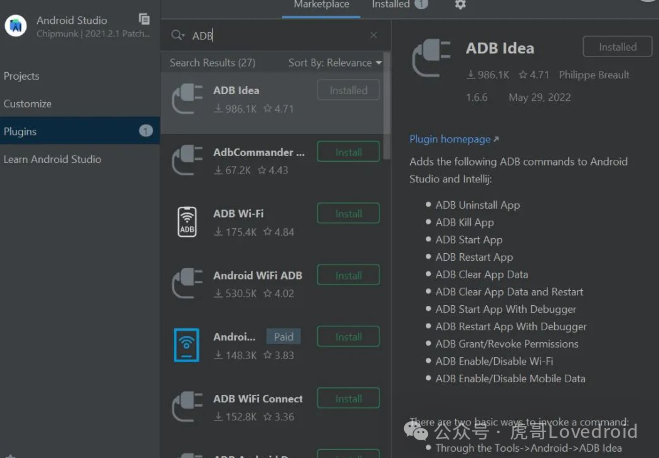Select Android WiFi ADB result title

pyautogui.click(x=258, y=275)
